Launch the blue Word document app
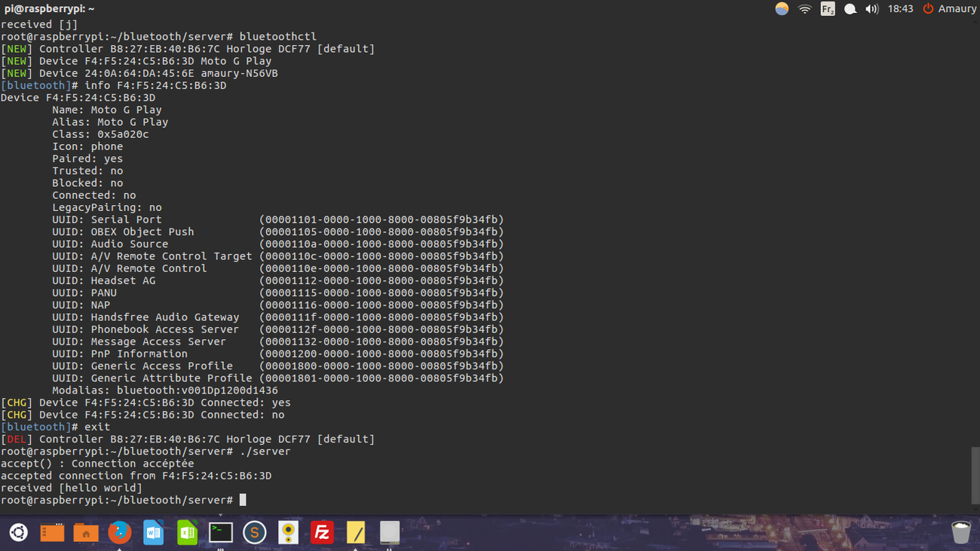 154,532
